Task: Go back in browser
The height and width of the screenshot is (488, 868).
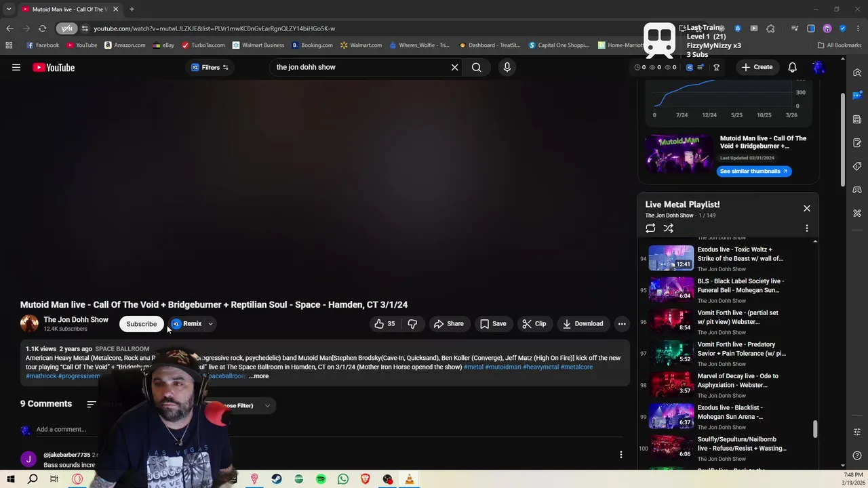Action: point(9,28)
